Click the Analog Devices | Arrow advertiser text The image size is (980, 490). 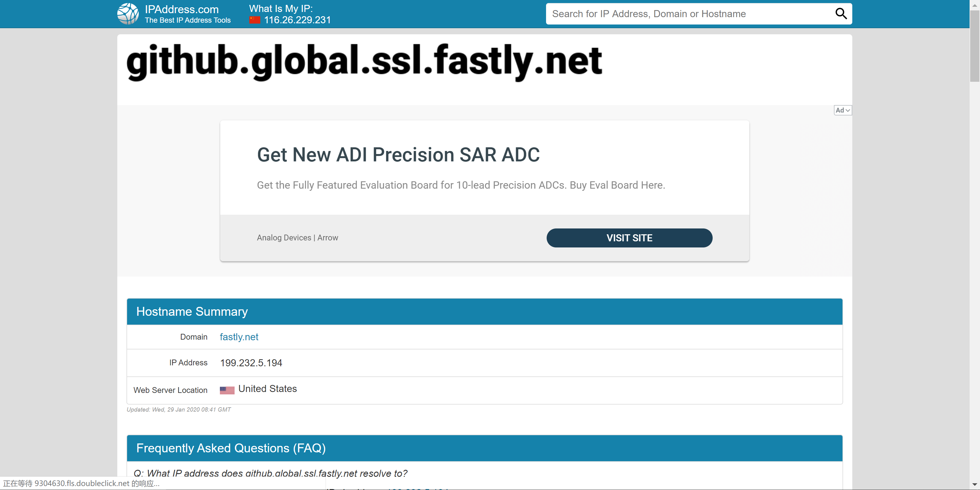(x=297, y=238)
